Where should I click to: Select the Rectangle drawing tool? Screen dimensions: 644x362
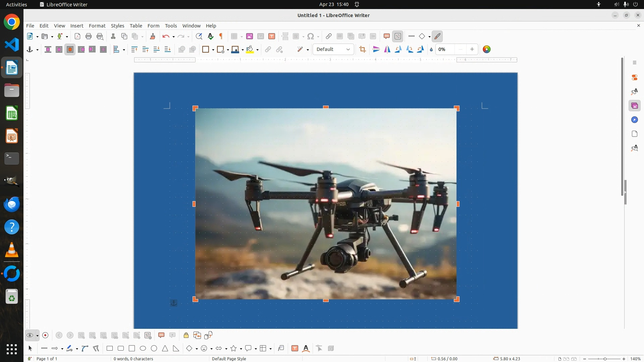pos(110,348)
